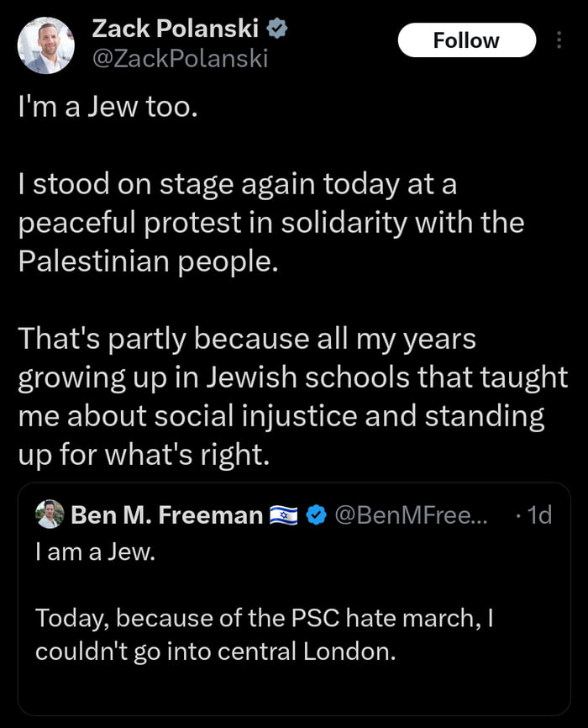Click the Zack Polanski display name
This screenshot has height=728, width=588.
tap(175, 29)
